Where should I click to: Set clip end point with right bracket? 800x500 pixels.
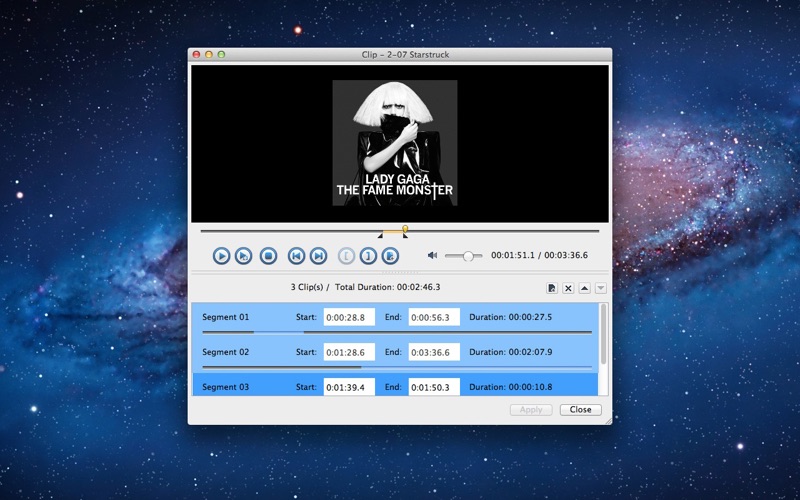click(x=368, y=256)
